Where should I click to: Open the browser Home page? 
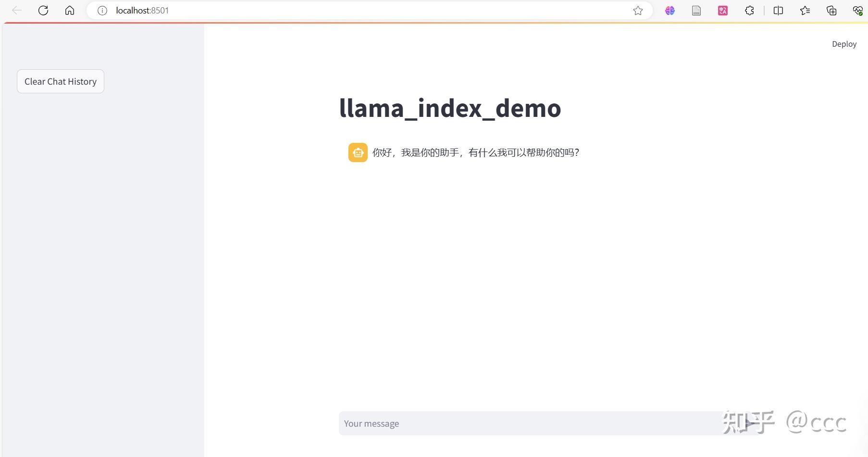coord(70,10)
